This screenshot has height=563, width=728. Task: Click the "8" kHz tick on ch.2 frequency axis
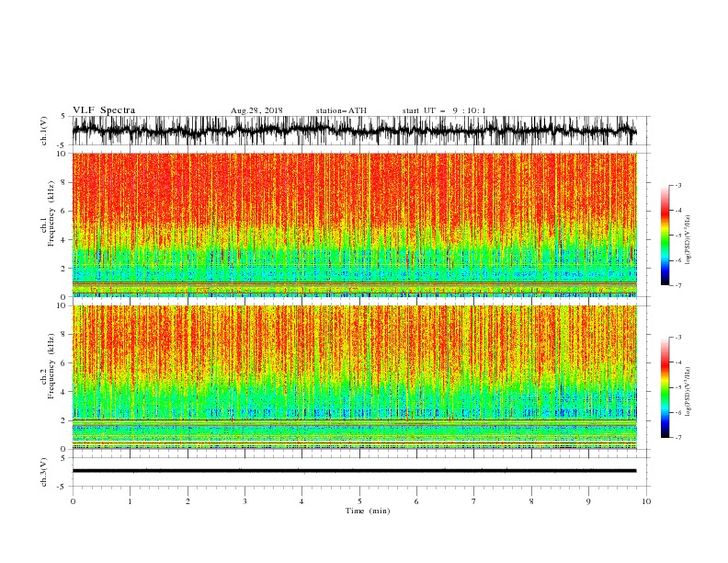[63, 335]
